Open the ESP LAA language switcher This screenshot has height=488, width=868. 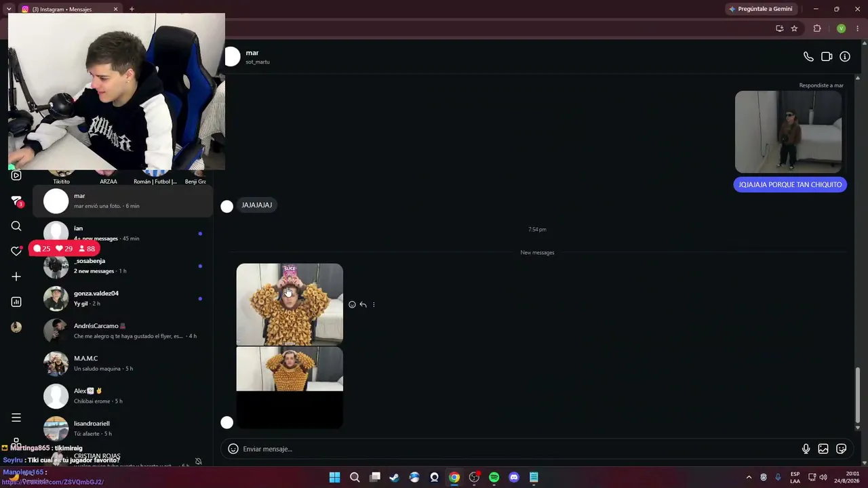pyautogui.click(x=795, y=477)
